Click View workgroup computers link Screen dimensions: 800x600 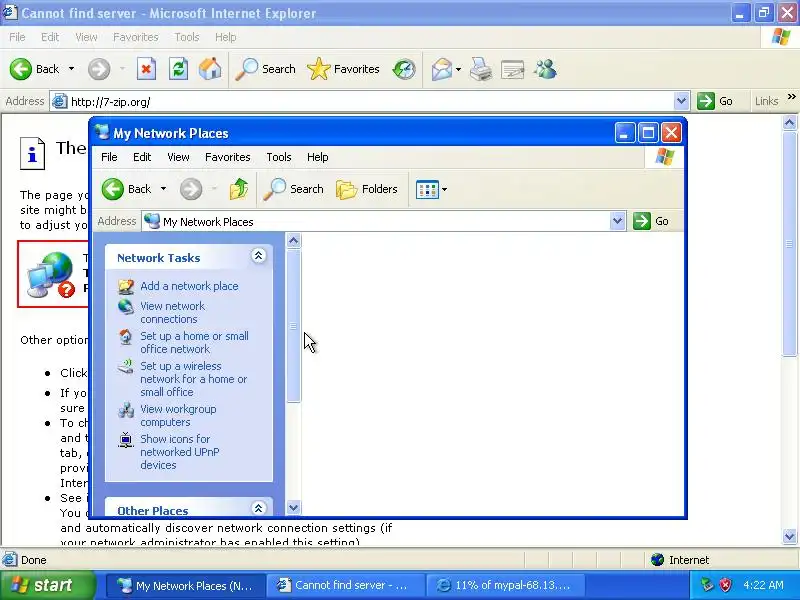coord(178,415)
